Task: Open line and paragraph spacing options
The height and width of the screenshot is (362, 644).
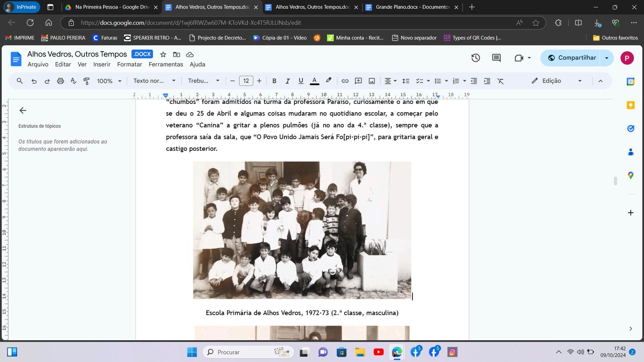Action: pos(406,81)
